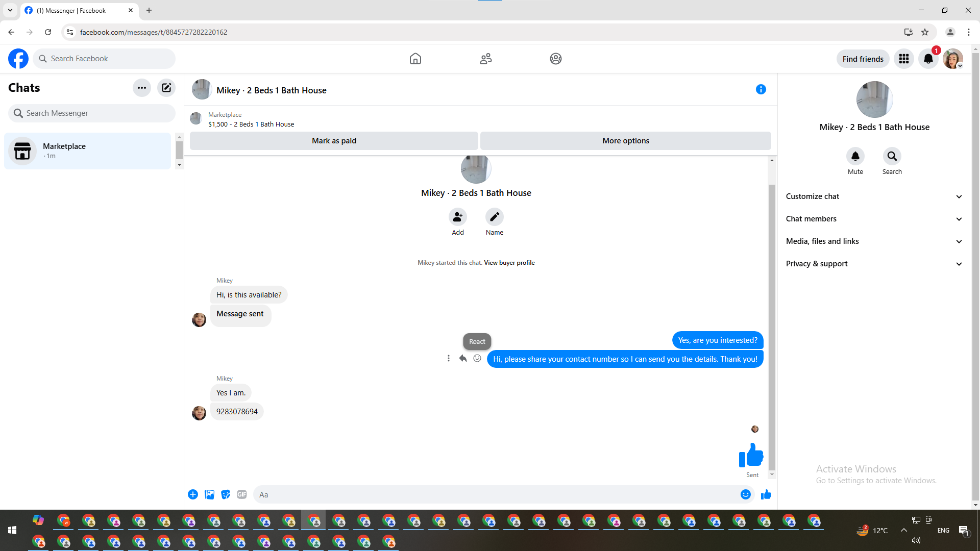Add people using the Add icon
Viewport: 980px width, 551px height.
pos(458,217)
